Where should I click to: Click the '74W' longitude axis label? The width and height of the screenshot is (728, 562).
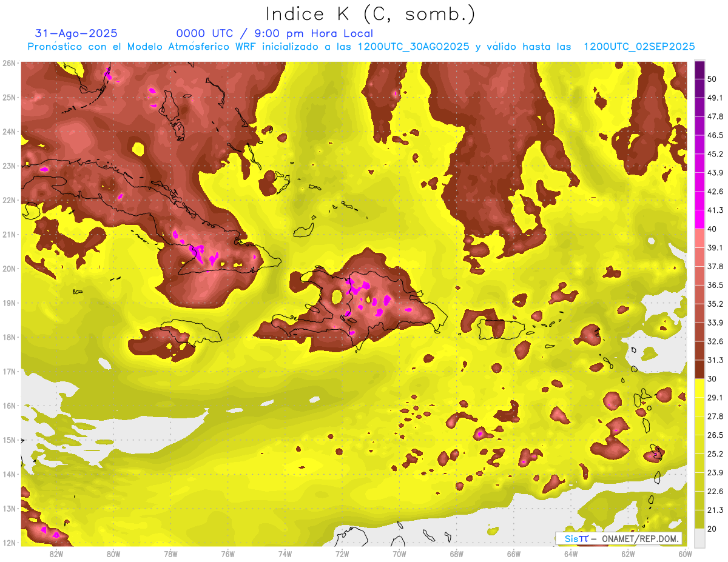click(285, 554)
